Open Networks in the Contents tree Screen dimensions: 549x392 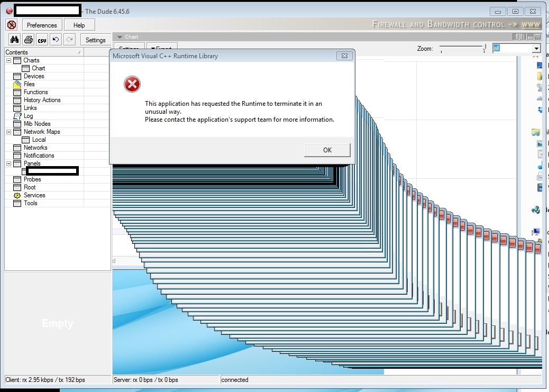click(35, 148)
